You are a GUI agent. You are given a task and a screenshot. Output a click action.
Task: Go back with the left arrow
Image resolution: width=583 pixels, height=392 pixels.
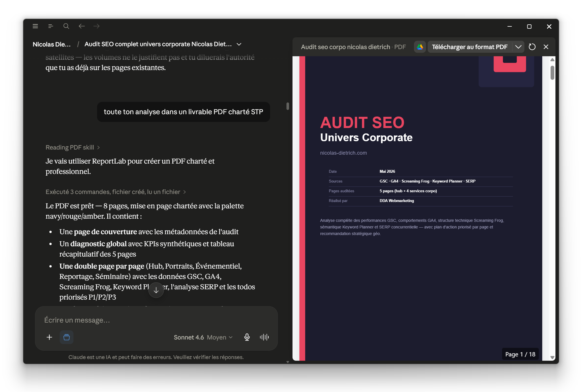point(82,26)
